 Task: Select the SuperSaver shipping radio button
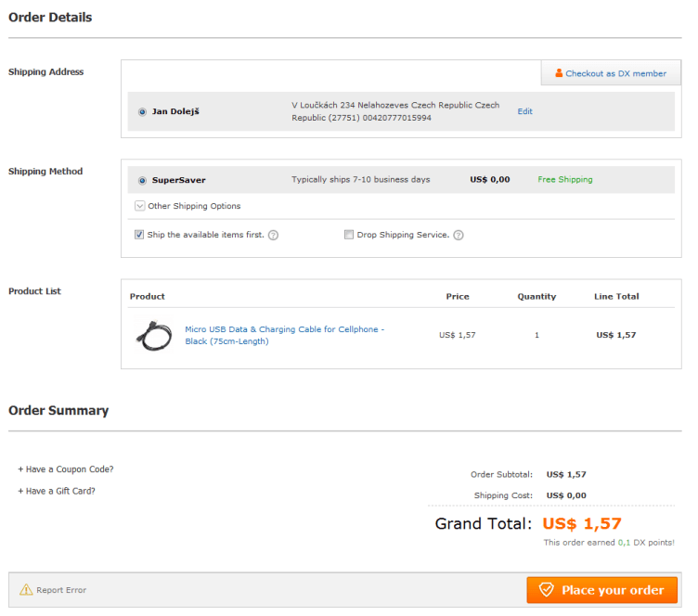point(142,181)
